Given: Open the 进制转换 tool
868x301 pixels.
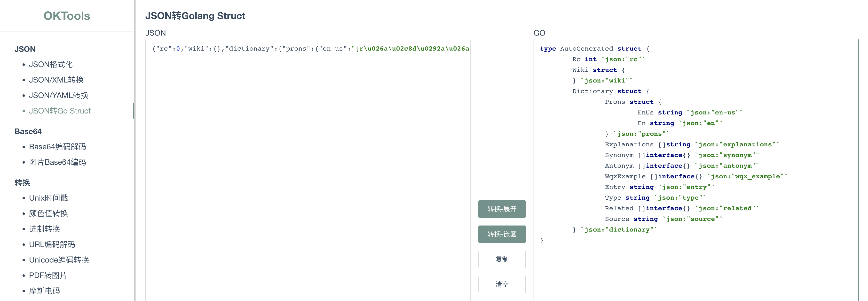Looking at the screenshot, I should click(45, 229).
